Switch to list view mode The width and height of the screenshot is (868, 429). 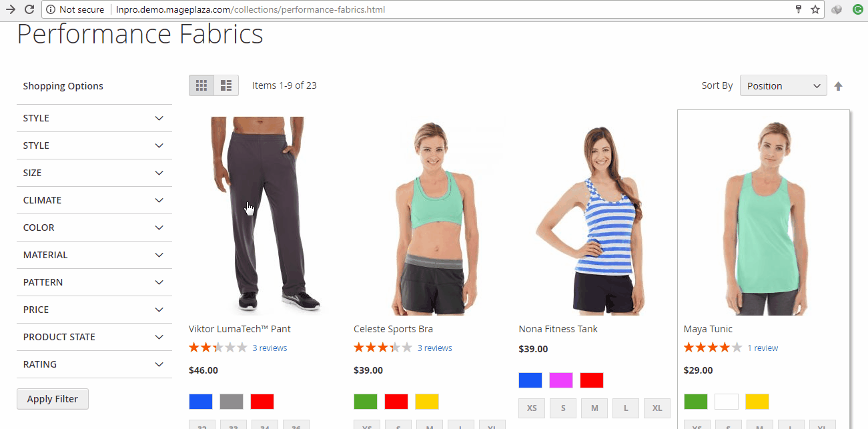(x=226, y=85)
